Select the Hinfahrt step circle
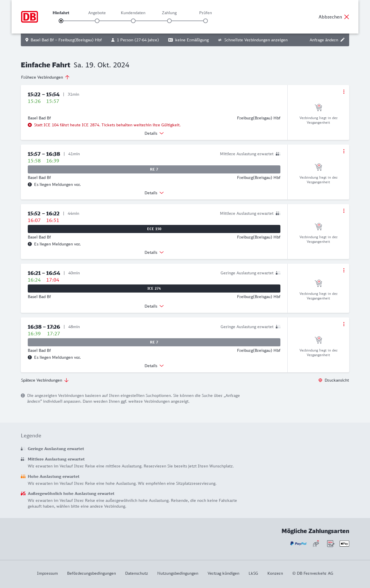 pyautogui.click(x=61, y=21)
